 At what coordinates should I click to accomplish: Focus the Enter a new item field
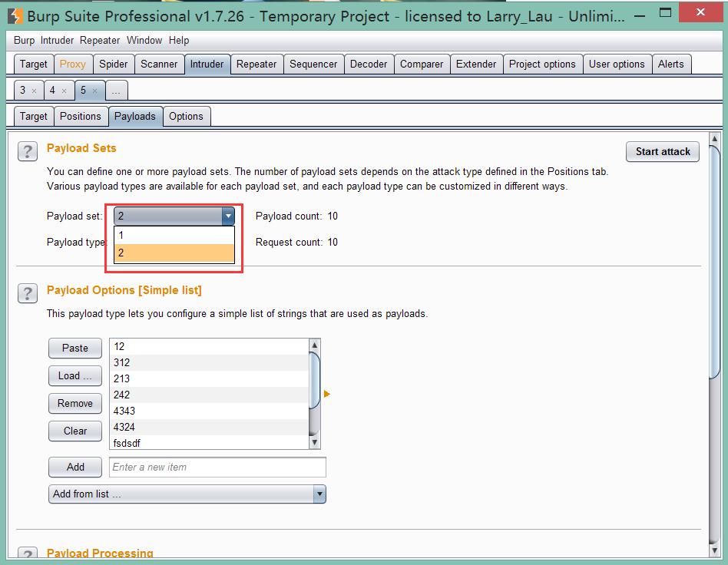tap(217, 467)
